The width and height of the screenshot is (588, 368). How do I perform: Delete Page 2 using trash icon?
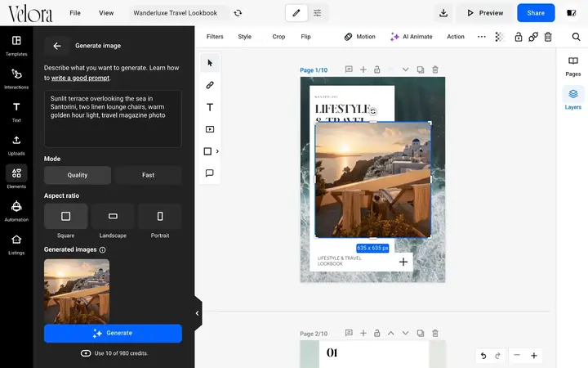(435, 333)
